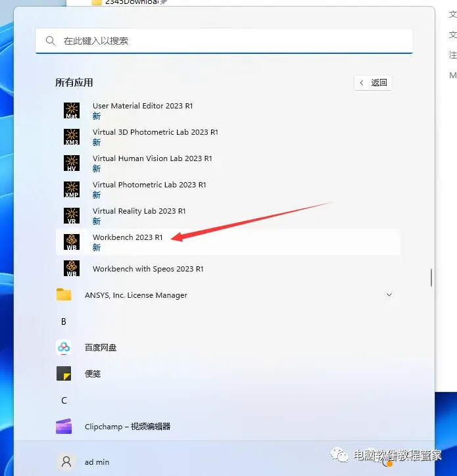Open the Baidu Netdisk app icon

pos(64,348)
